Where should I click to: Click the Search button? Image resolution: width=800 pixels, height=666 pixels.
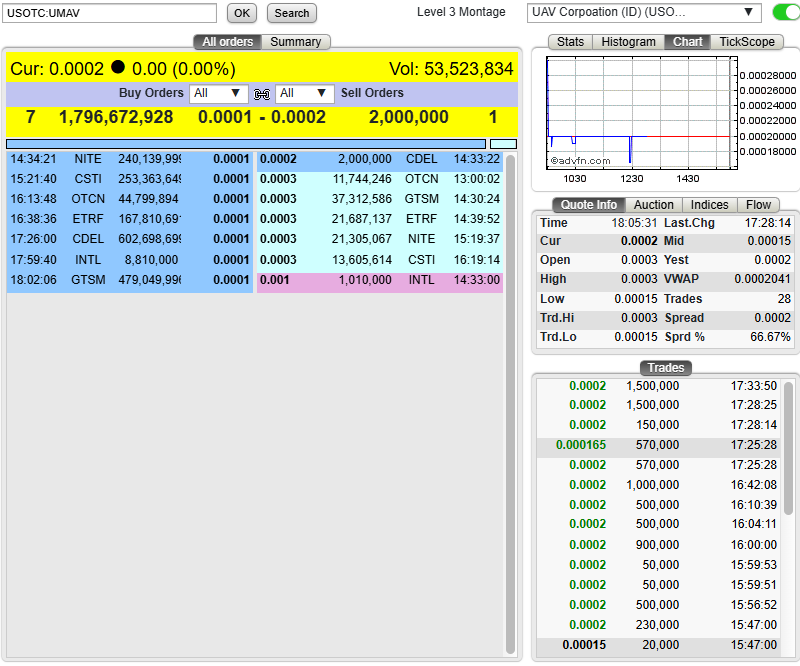292,13
